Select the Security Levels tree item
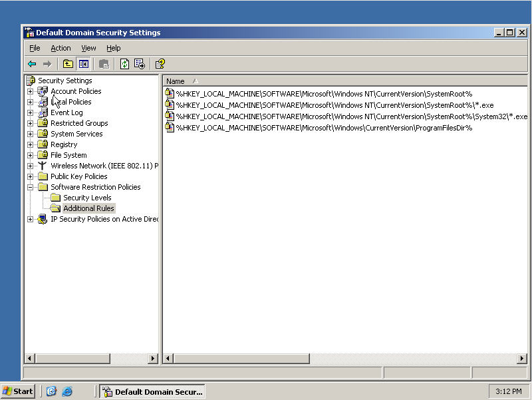532x400 pixels. pyautogui.click(x=87, y=198)
